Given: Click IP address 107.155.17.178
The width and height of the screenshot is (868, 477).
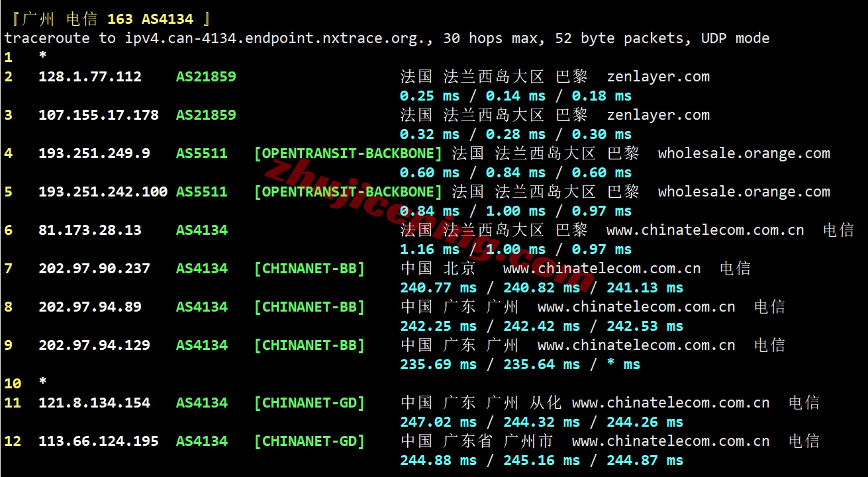Looking at the screenshot, I should click(x=99, y=115).
